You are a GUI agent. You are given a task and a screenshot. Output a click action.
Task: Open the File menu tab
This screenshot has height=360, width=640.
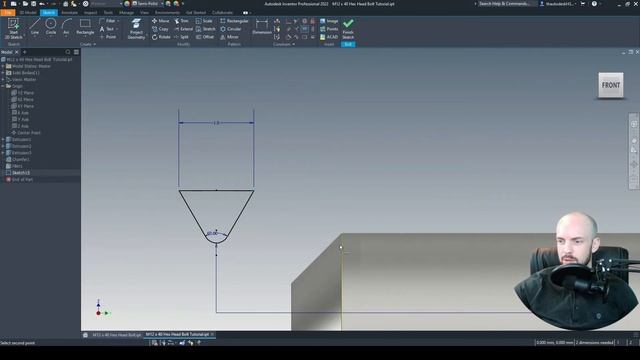click(x=8, y=13)
